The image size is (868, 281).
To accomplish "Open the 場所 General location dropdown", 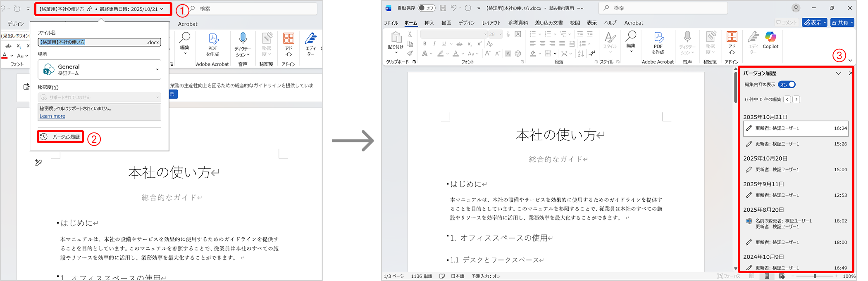I will (x=99, y=69).
